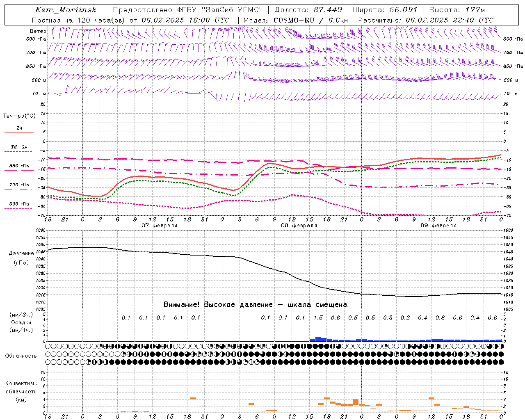Select the '(мм/3ч.)' unit label
Screen dimensions: 525x420
tap(21, 315)
